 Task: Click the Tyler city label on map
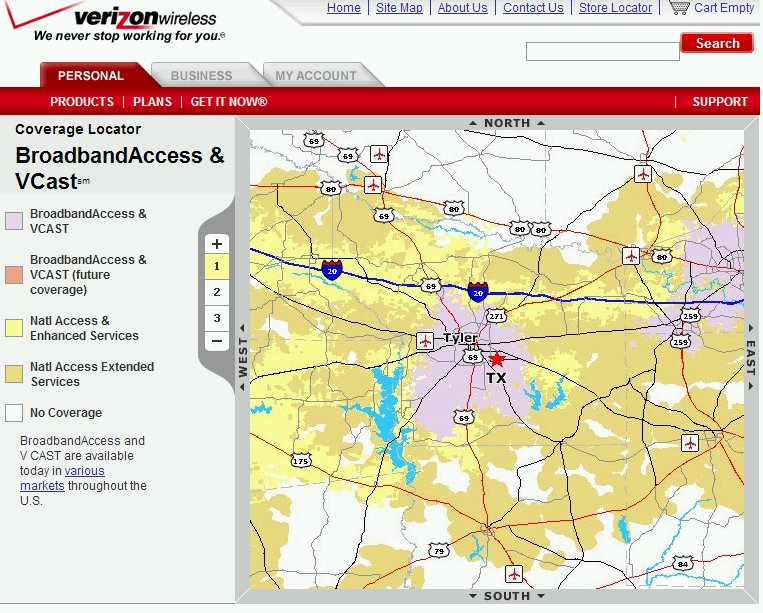pyautogui.click(x=460, y=338)
